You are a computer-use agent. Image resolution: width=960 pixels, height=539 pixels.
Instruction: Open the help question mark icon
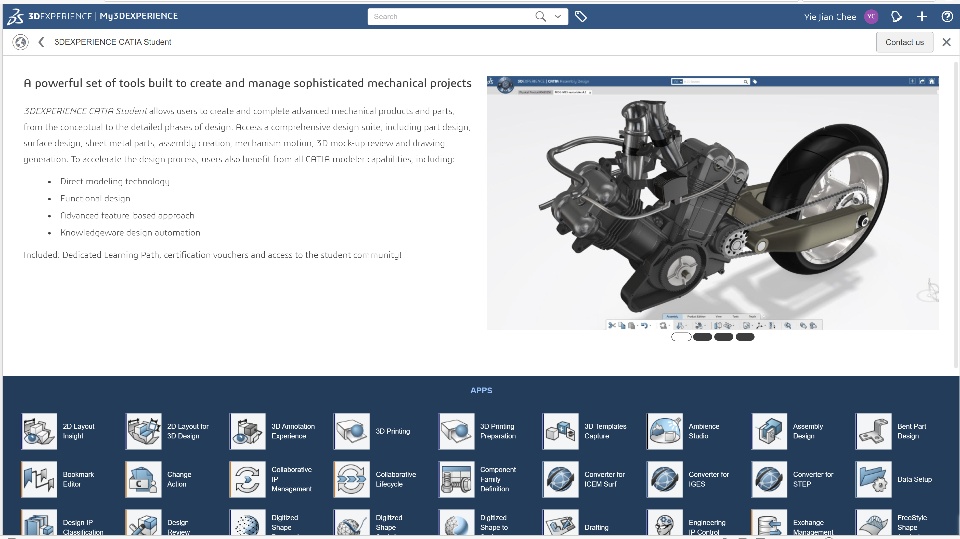tap(947, 17)
